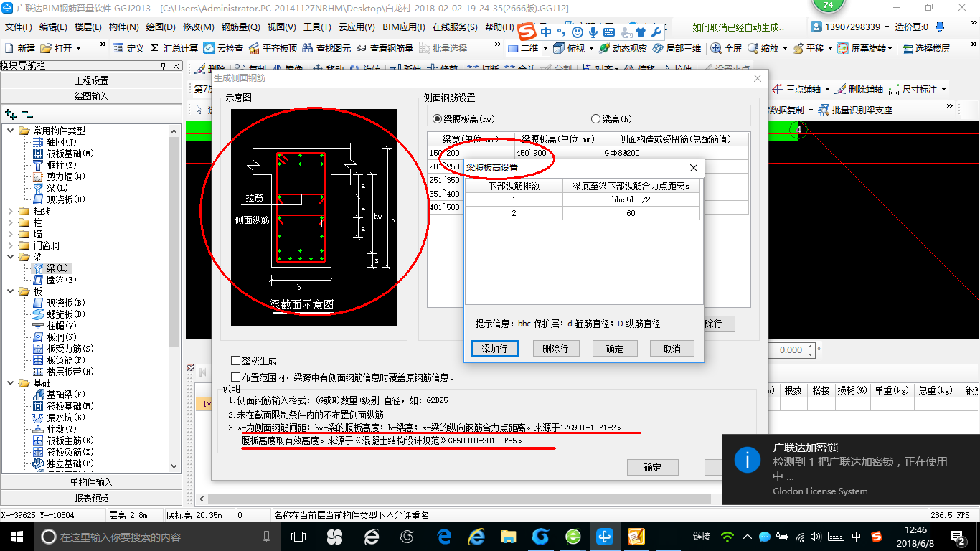Open the 俯视 view direction dropdown

tap(592, 48)
